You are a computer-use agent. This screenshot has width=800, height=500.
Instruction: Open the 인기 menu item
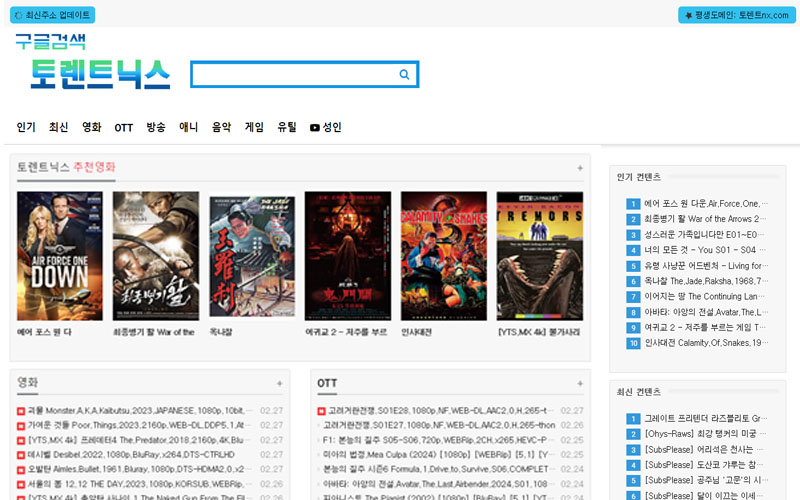(x=26, y=127)
